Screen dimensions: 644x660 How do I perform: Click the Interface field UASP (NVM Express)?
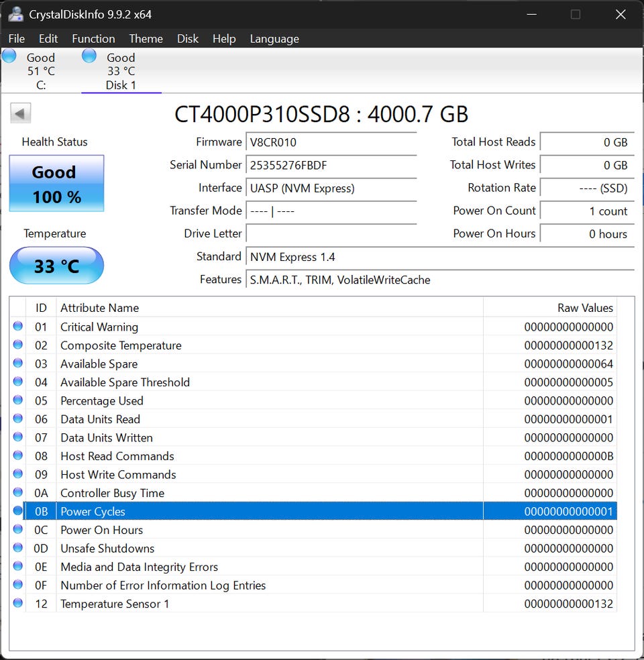pos(331,188)
